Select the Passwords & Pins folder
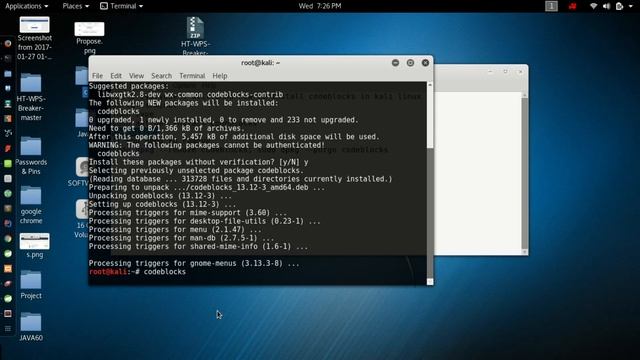Viewport: 640px width, 360px height. tap(31, 156)
